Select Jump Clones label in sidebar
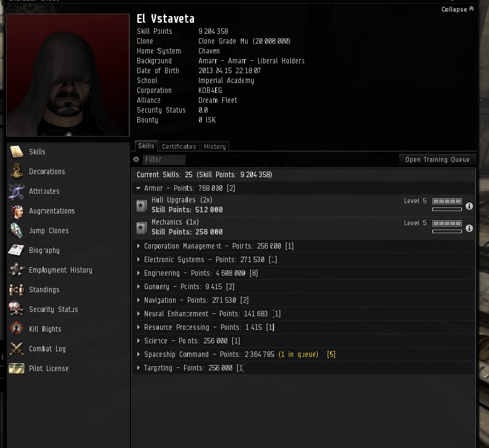 point(49,231)
